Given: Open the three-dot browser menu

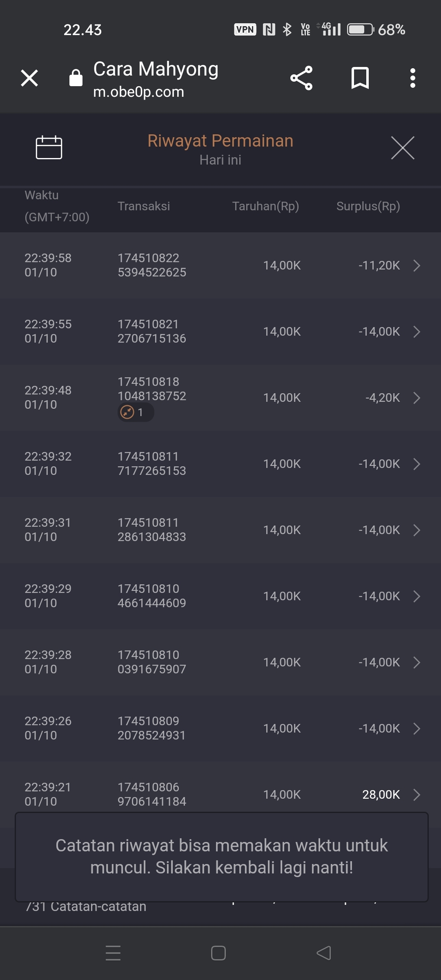Looking at the screenshot, I should click(413, 78).
